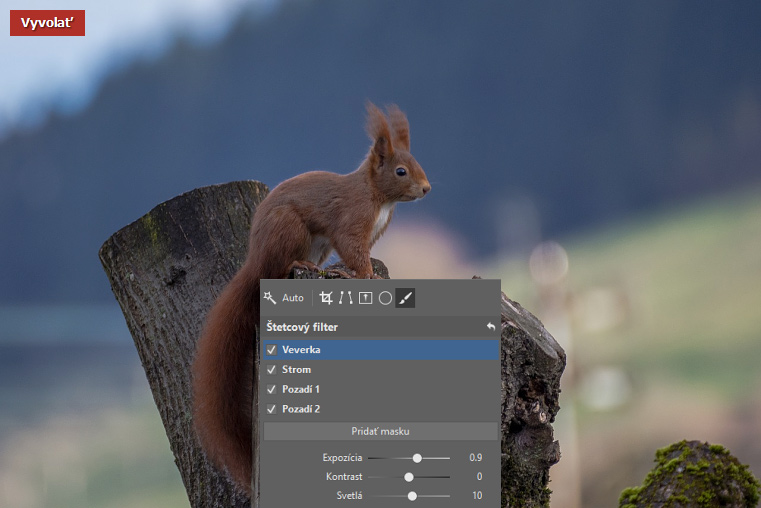
Task: Click the Svetlá slider handle
Action: point(412,496)
